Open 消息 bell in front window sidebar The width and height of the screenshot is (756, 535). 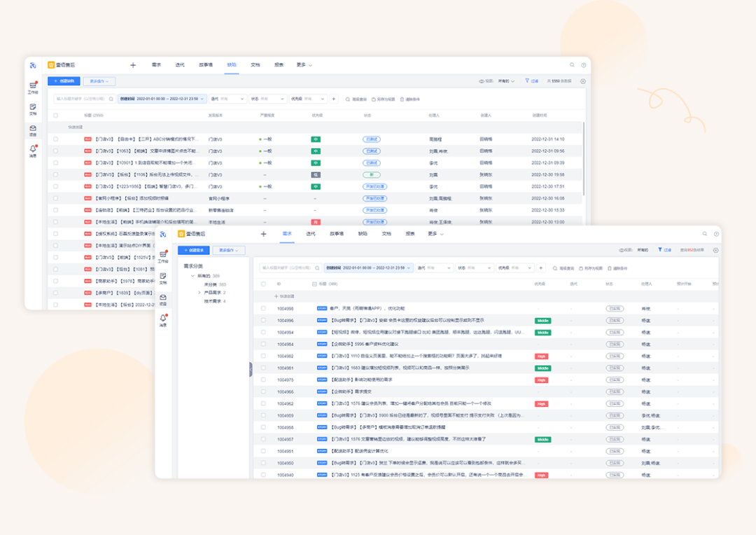[163, 320]
